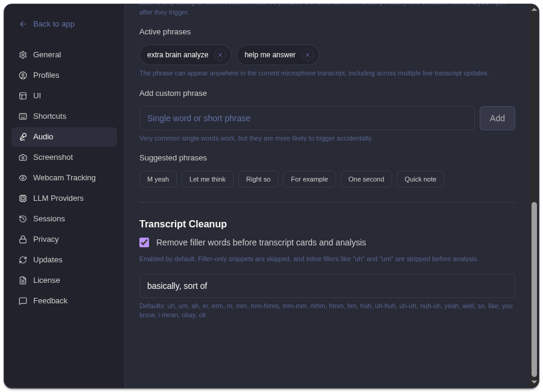Click the 'Add custom phrase' label

click(173, 93)
